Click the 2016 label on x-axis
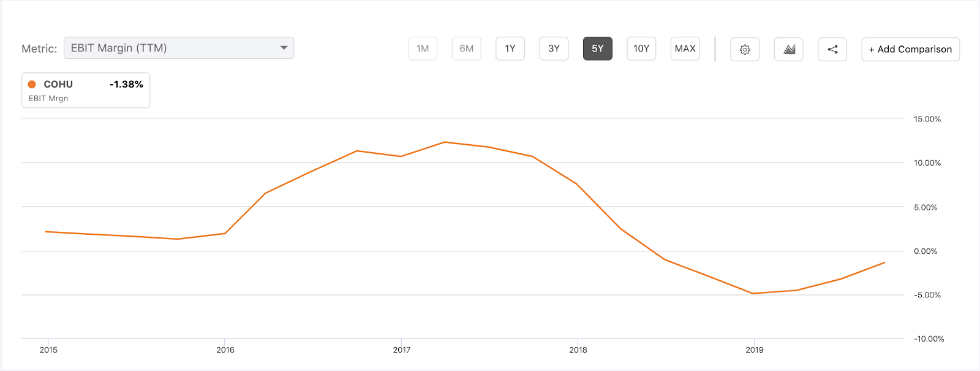Image resolution: width=980 pixels, height=371 pixels. [x=226, y=351]
